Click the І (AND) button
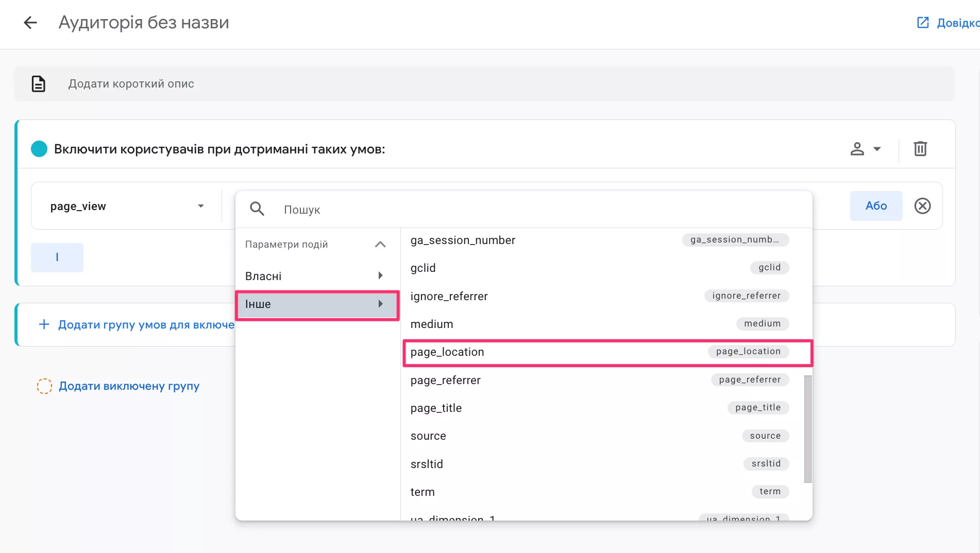Viewport: 980px width, 553px height. (57, 257)
